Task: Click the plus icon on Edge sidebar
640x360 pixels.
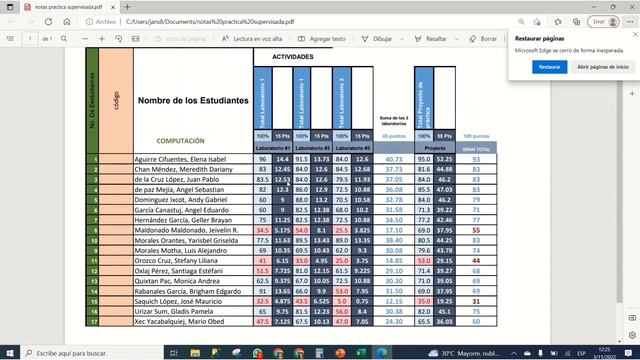Action: (x=632, y=93)
